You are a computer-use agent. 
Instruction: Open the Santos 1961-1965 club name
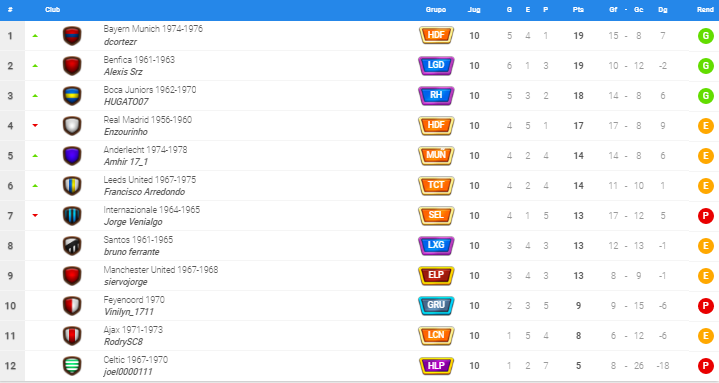tap(138, 239)
